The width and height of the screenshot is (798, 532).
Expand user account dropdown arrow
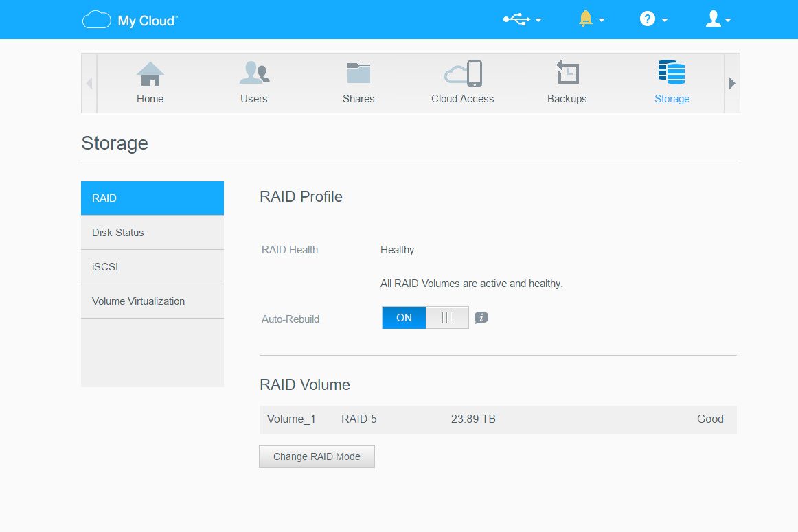click(x=728, y=21)
